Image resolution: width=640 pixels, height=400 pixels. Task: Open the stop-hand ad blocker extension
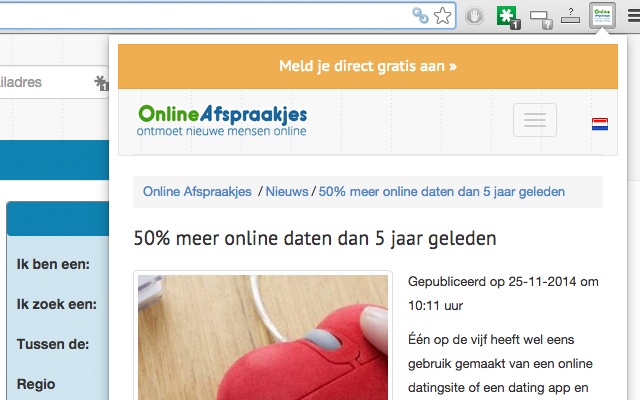point(474,16)
